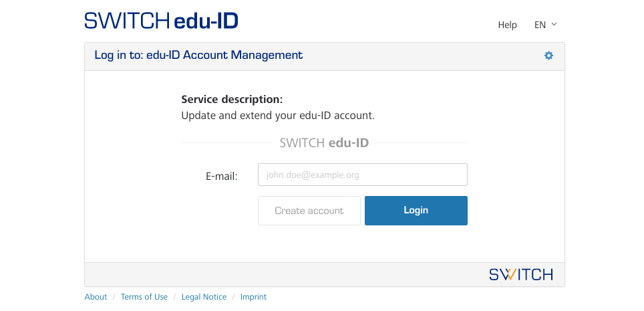The height and width of the screenshot is (311, 644).
Task: Click the E-mail field label
Action: point(221,177)
